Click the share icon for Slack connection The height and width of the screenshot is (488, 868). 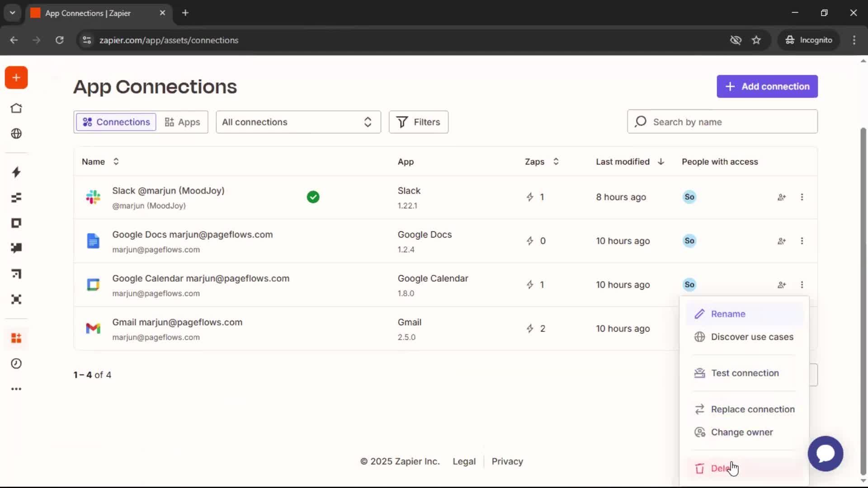point(782,197)
